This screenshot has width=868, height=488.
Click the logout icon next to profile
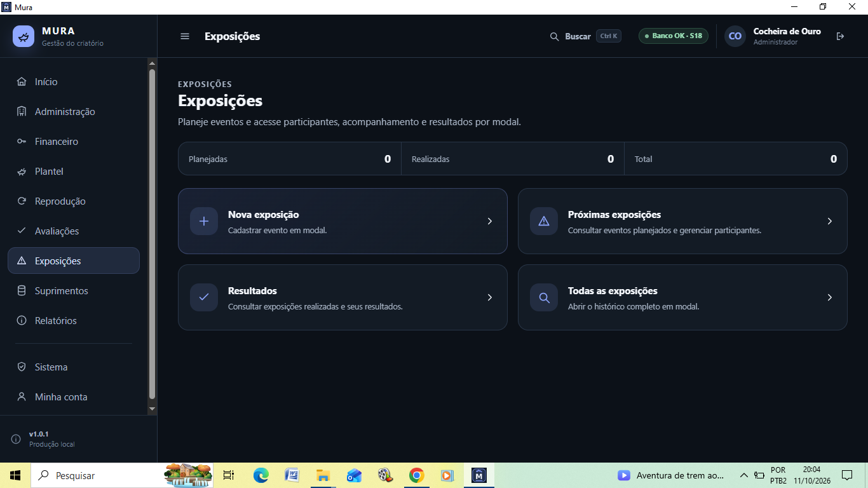(x=841, y=36)
